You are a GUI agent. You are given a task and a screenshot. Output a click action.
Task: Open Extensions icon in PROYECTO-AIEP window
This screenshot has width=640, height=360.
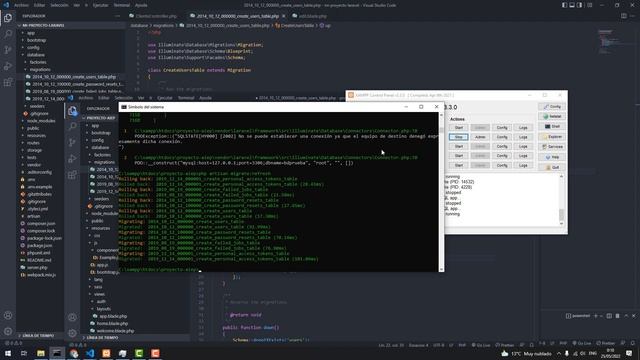pyautogui.click(x=72, y=175)
